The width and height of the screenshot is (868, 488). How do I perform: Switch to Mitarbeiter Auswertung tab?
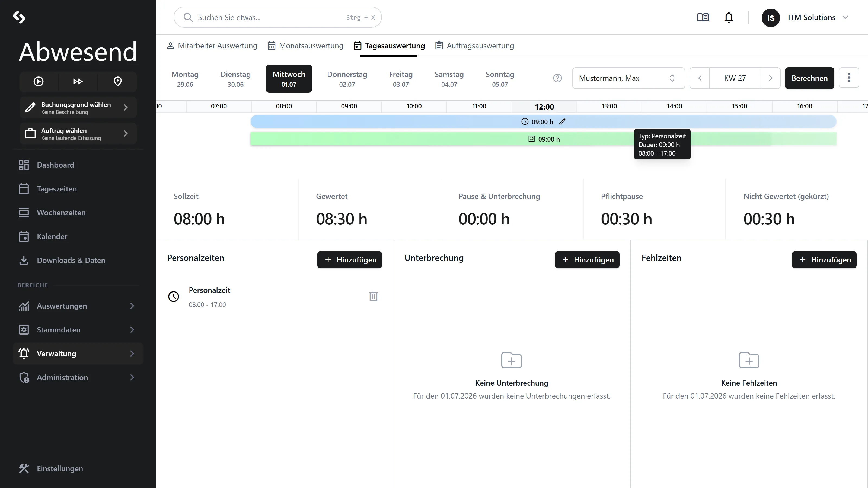pyautogui.click(x=212, y=46)
